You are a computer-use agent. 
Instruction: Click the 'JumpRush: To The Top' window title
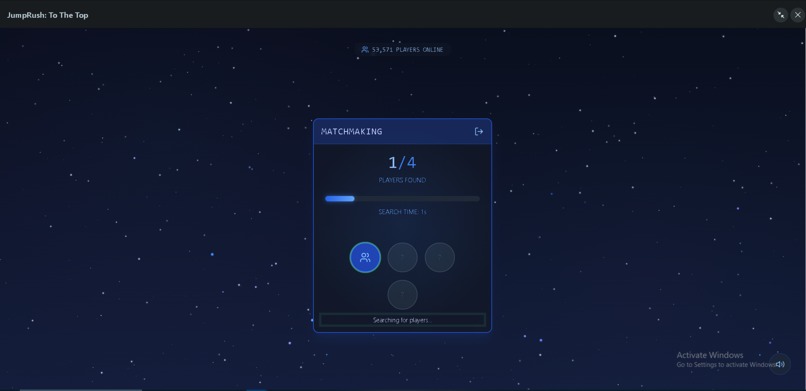47,15
